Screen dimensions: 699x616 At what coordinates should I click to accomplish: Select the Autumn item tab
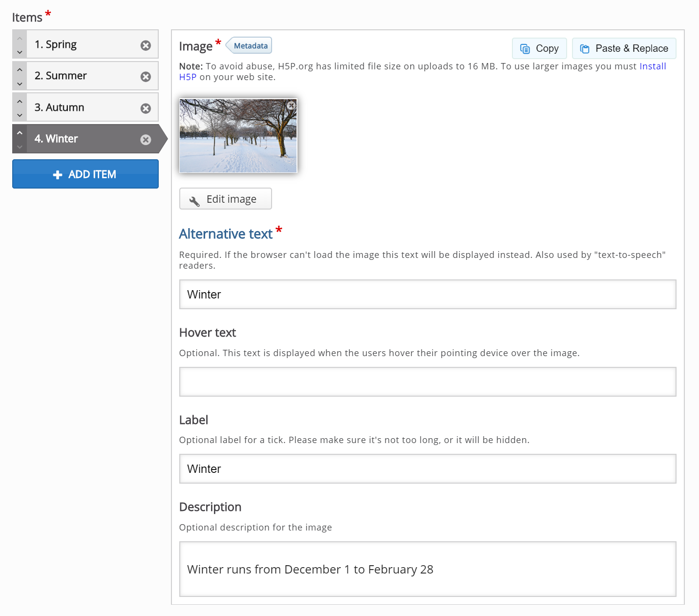(x=85, y=107)
